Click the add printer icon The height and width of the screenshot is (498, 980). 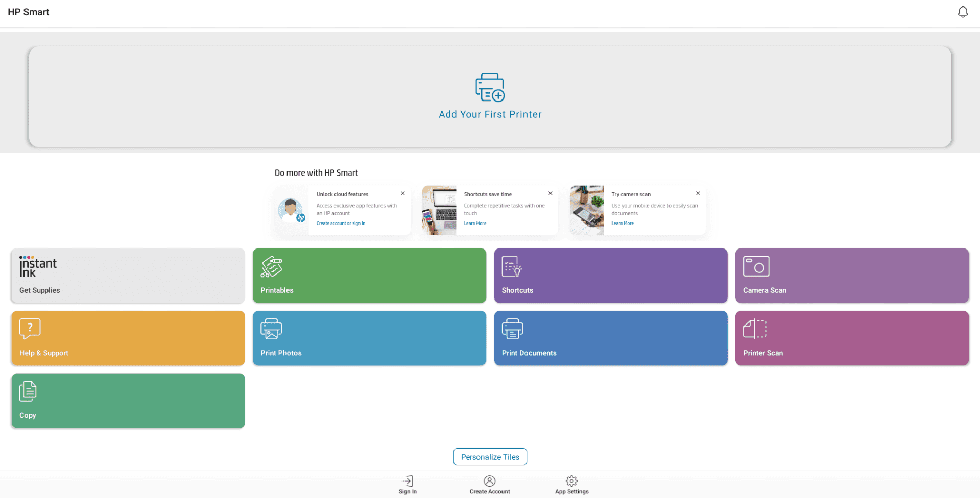(490, 87)
